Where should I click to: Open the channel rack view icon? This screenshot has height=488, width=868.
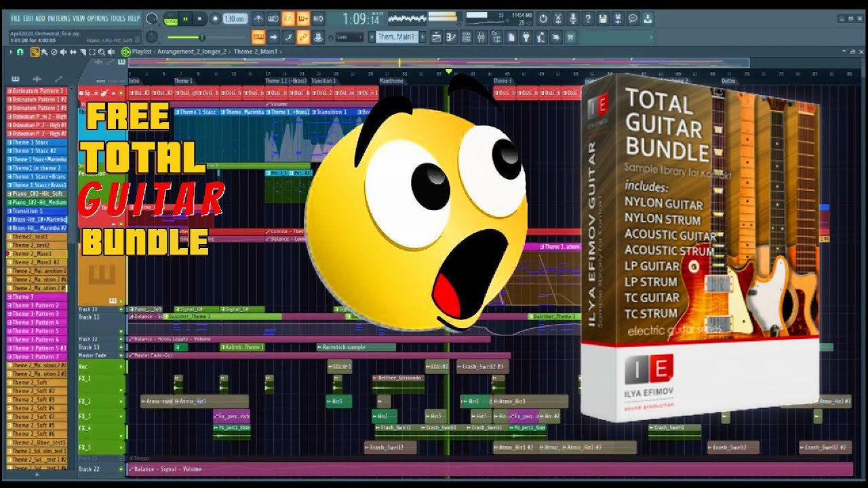point(466,37)
